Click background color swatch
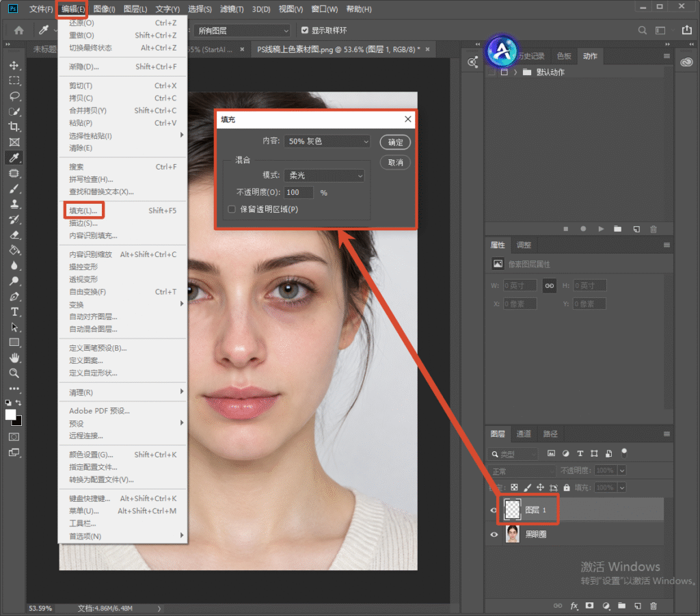700x616 pixels. point(18,421)
